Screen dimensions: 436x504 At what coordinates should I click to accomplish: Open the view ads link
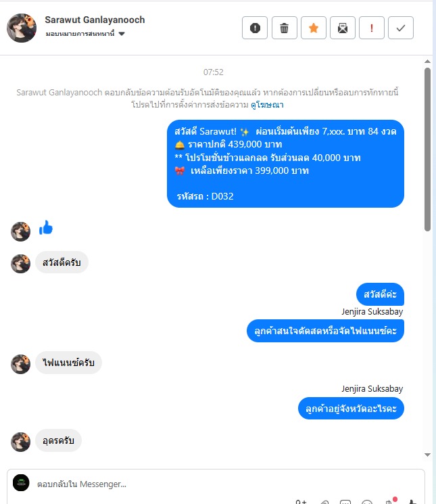pyautogui.click(x=267, y=105)
